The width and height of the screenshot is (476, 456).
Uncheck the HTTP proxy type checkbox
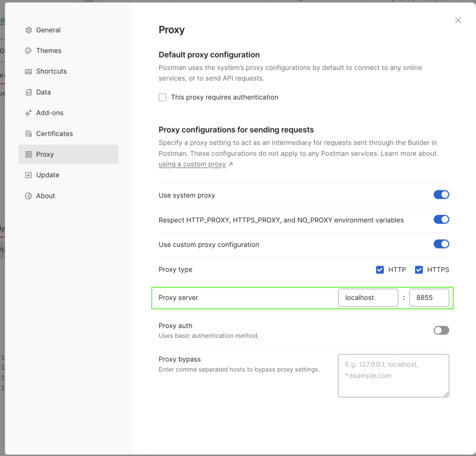click(x=380, y=270)
